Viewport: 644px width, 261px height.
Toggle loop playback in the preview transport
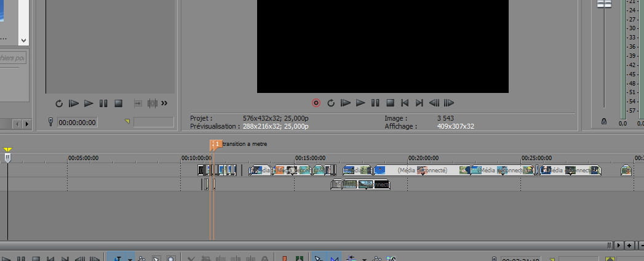click(x=331, y=103)
